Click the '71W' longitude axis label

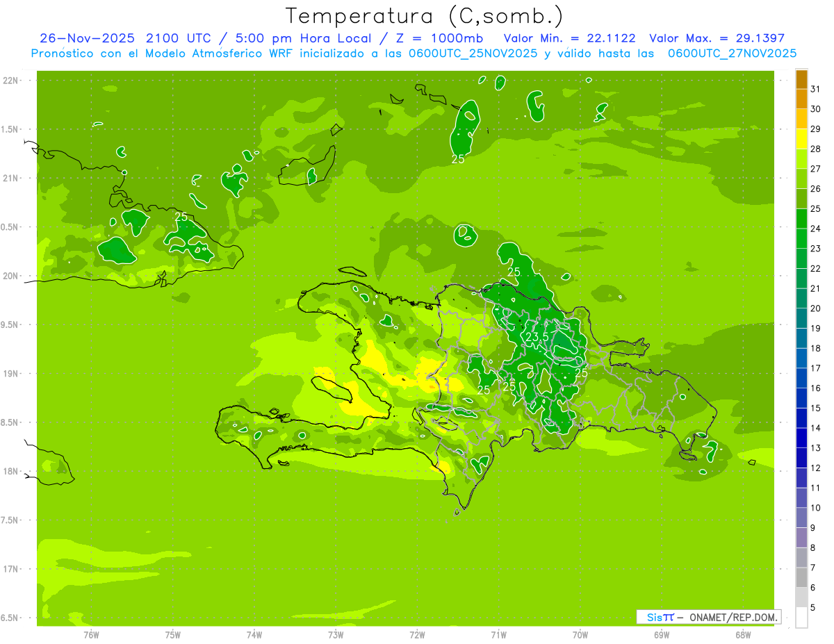498,634
